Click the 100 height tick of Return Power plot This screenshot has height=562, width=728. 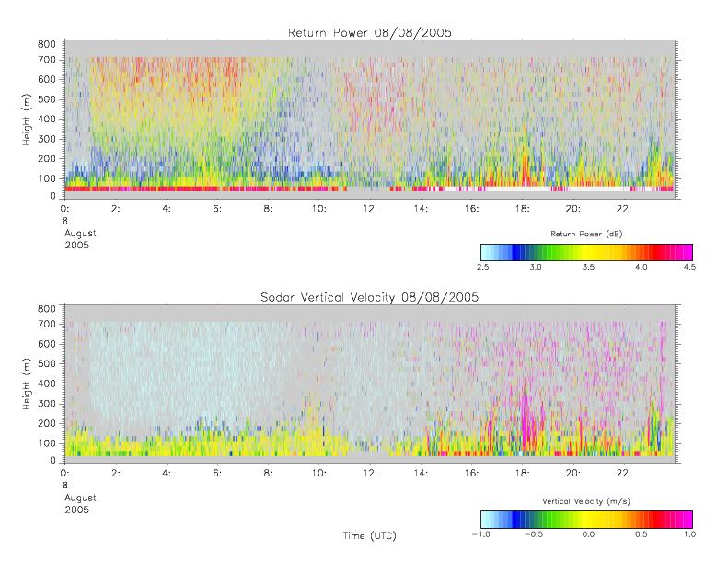click(x=46, y=178)
